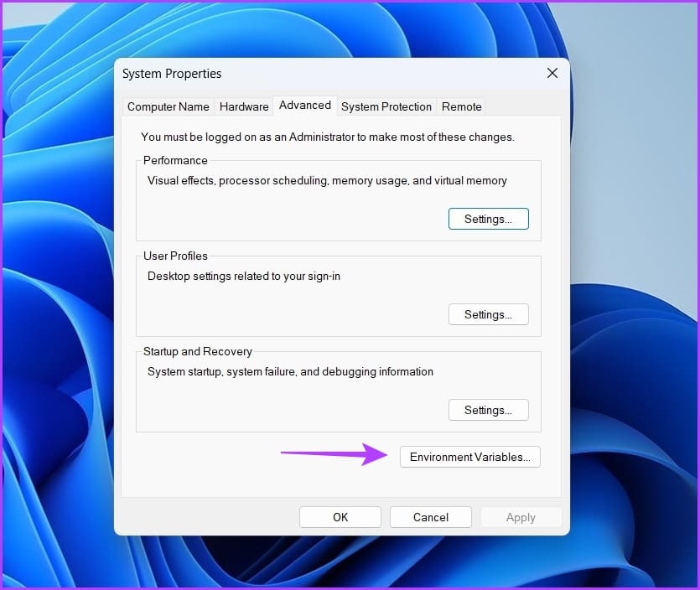
Task: Select the Advanced tab
Action: tap(305, 106)
